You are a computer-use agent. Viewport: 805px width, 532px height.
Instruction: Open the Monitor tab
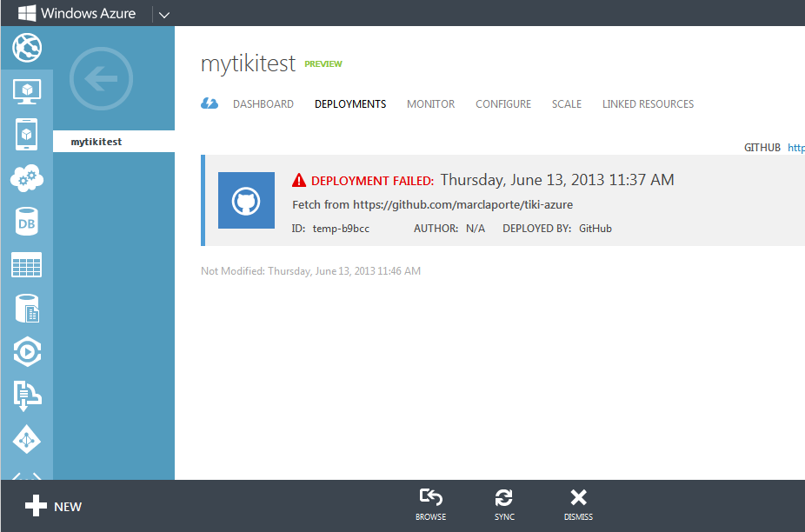tap(430, 104)
